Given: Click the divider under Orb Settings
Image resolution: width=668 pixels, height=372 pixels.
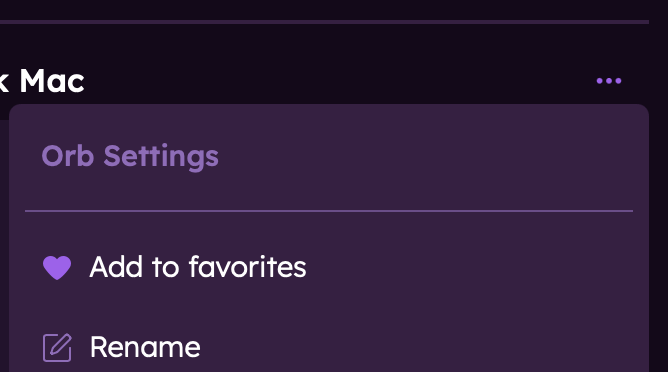Looking at the screenshot, I should tap(329, 211).
